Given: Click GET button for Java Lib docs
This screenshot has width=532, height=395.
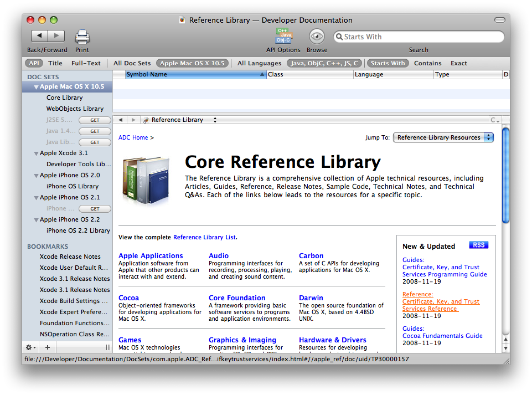Looking at the screenshot, I should [95, 142].
